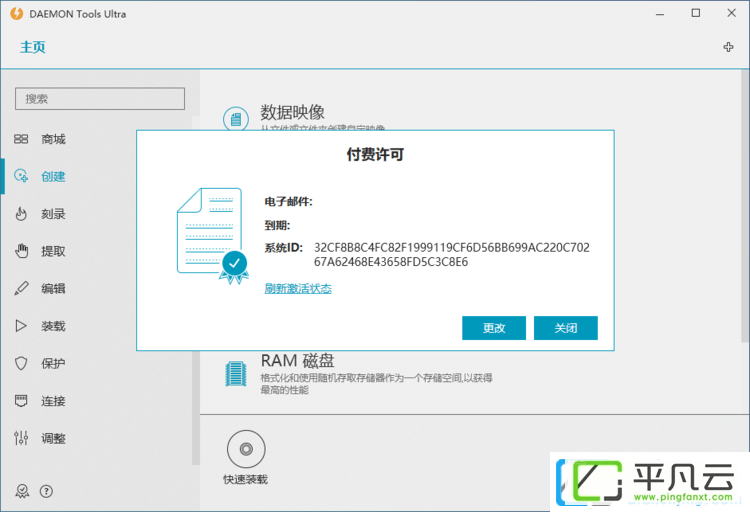
Task: Open the 保护 section
Action: coord(53,363)
